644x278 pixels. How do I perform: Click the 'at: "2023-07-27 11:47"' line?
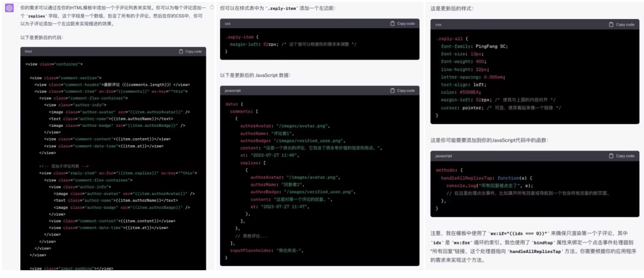pyautogui.click(x=280, y=207)
